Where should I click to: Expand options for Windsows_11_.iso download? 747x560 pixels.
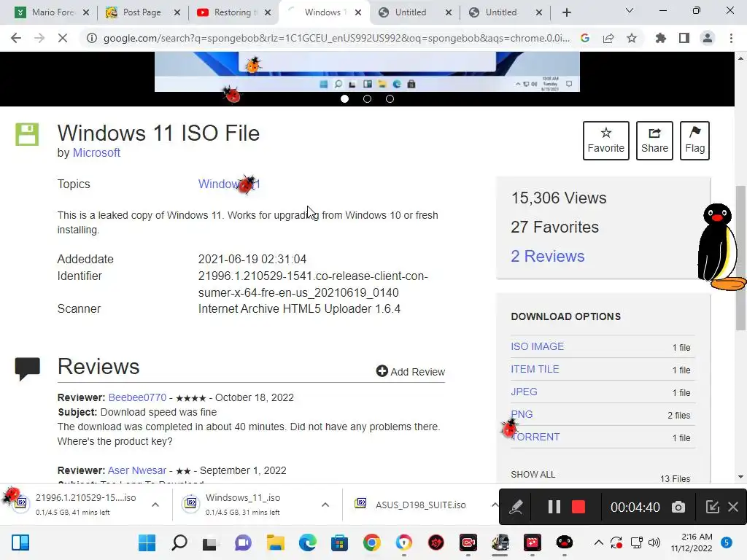(x=325, y=505)
